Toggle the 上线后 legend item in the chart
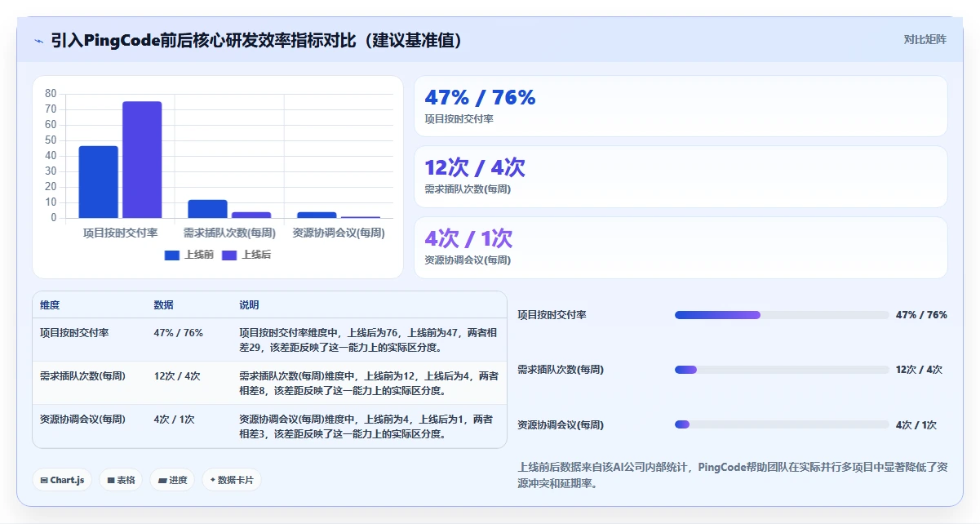 (246, 255)
